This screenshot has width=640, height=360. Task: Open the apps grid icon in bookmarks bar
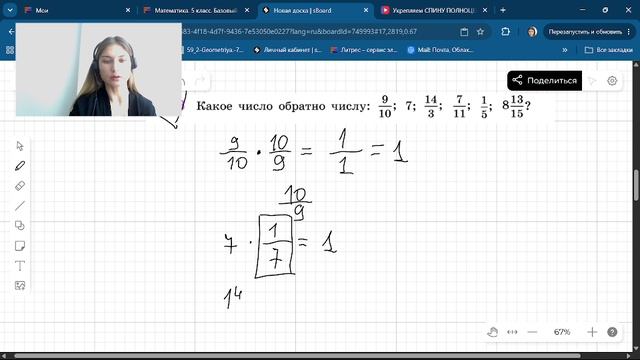(x=10, y=50)
